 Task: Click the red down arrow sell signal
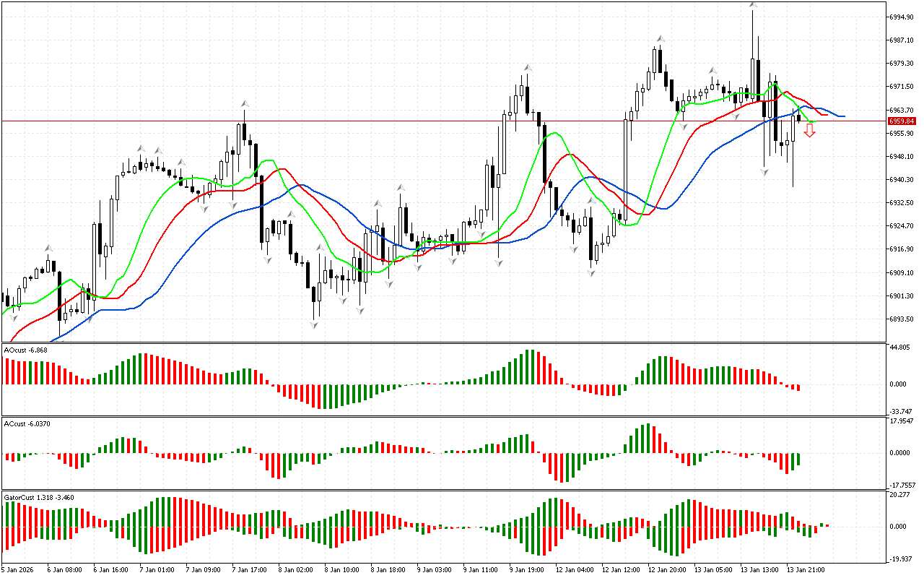(x=810, y=130)
